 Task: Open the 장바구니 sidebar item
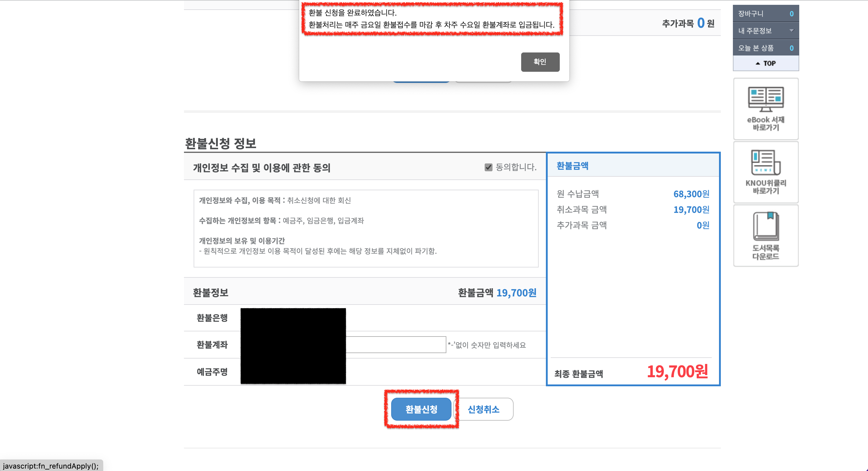pyautogui.click(x=751, y=14)
